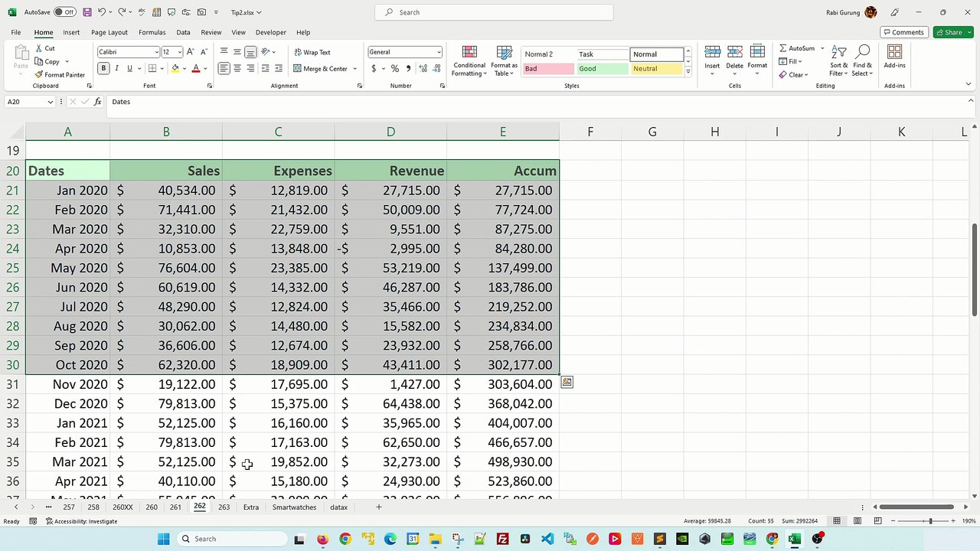980x551 pixels.
Task: Open font size dropdown
Action: click(x=179, y=52)
